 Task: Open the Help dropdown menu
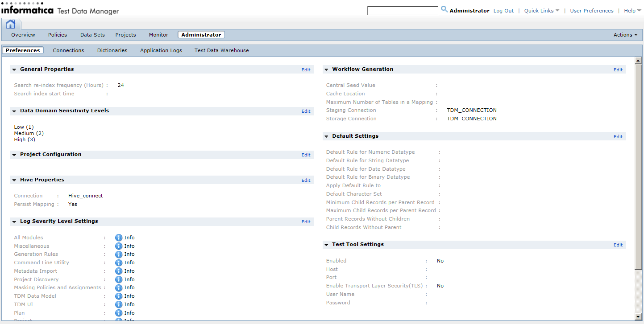pos(632,11)
